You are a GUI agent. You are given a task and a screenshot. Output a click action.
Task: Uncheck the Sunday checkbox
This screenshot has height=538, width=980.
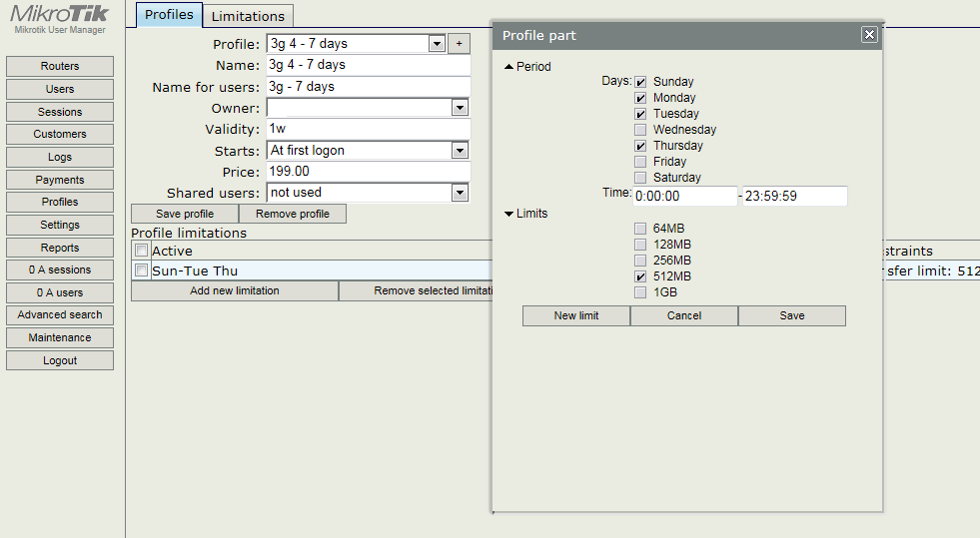tap(640, 82)
